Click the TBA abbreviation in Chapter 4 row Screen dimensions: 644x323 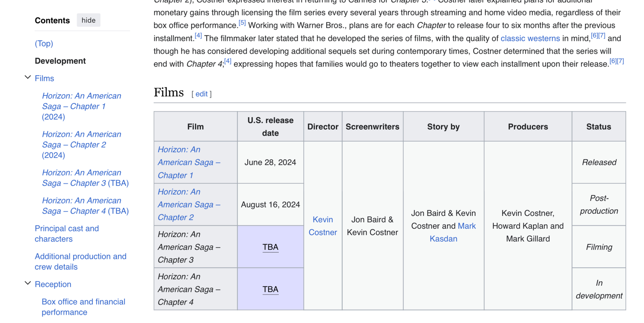click(x=270, y=289)
